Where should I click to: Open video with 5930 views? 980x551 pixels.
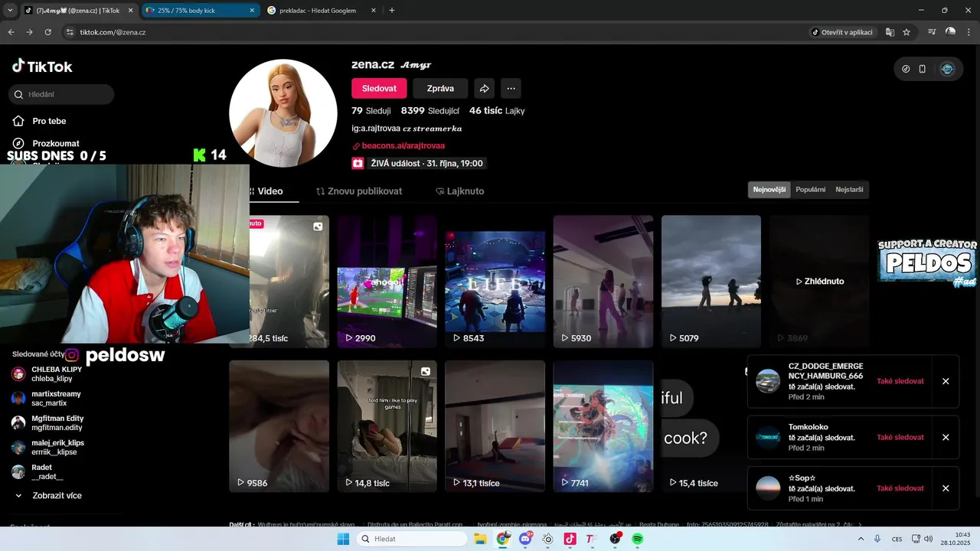(603, 282)
